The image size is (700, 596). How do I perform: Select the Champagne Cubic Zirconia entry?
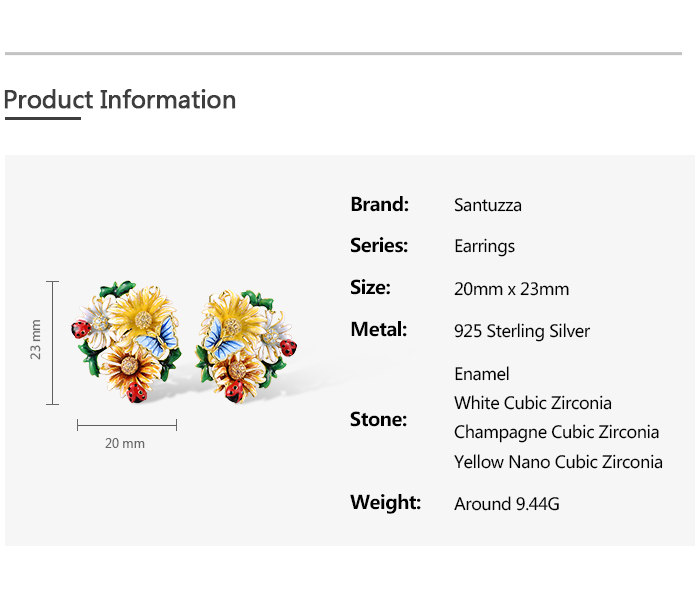[x=556, y=432]
